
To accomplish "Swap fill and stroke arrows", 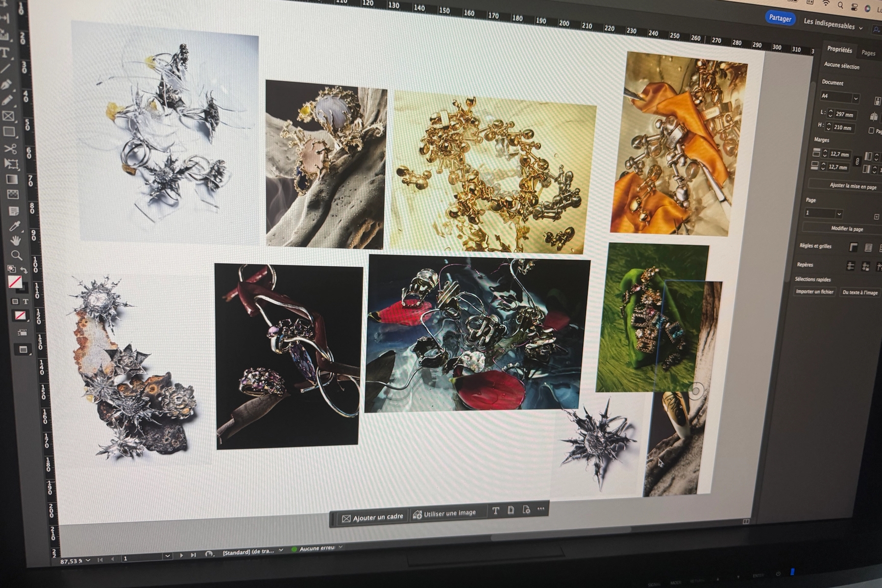I will pos(23,270).
